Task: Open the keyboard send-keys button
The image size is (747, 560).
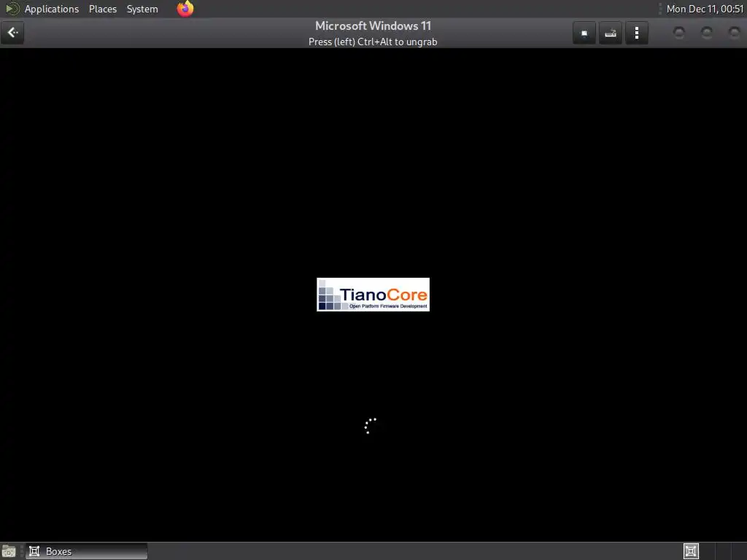Action: [611, 33]
